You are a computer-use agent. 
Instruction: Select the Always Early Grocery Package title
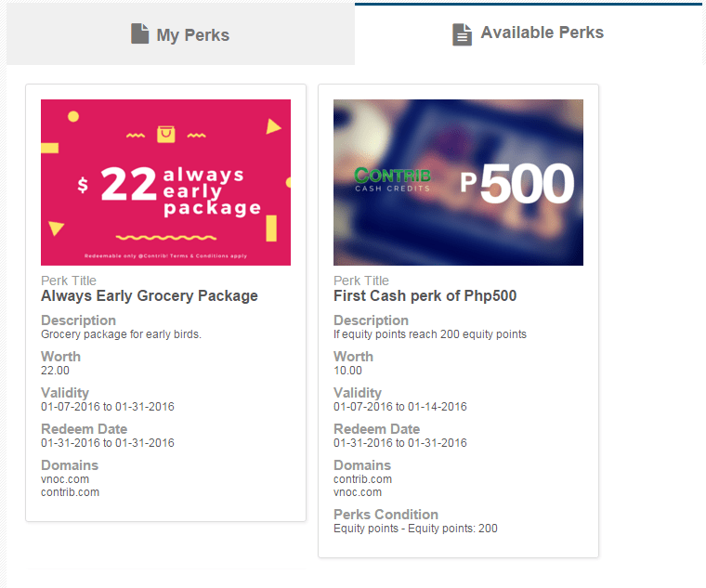[150, 295]
